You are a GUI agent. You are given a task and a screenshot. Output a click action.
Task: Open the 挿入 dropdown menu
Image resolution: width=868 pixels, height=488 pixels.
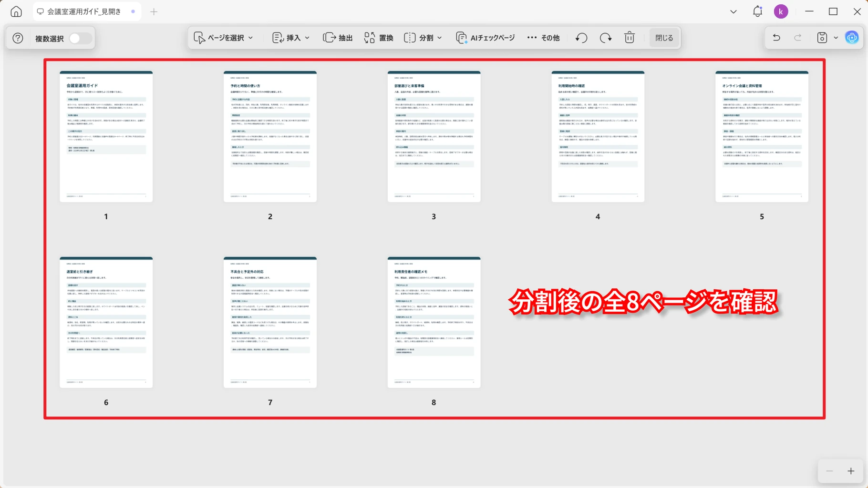[291, 38]
